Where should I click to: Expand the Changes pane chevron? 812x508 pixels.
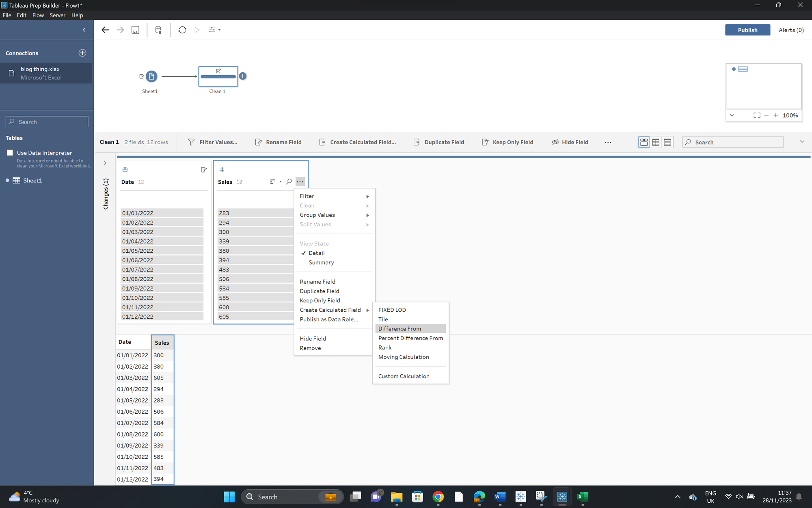(105, 163)
